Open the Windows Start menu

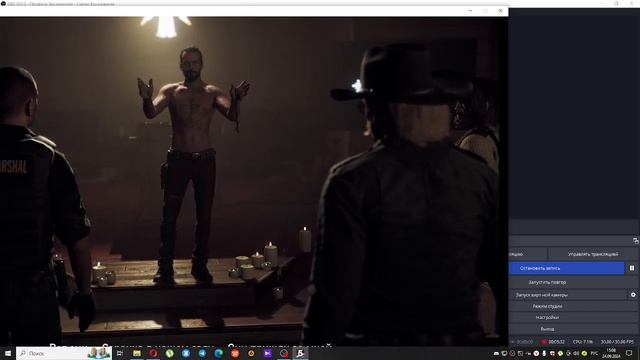pyautogui.click(x=8, y=353)
